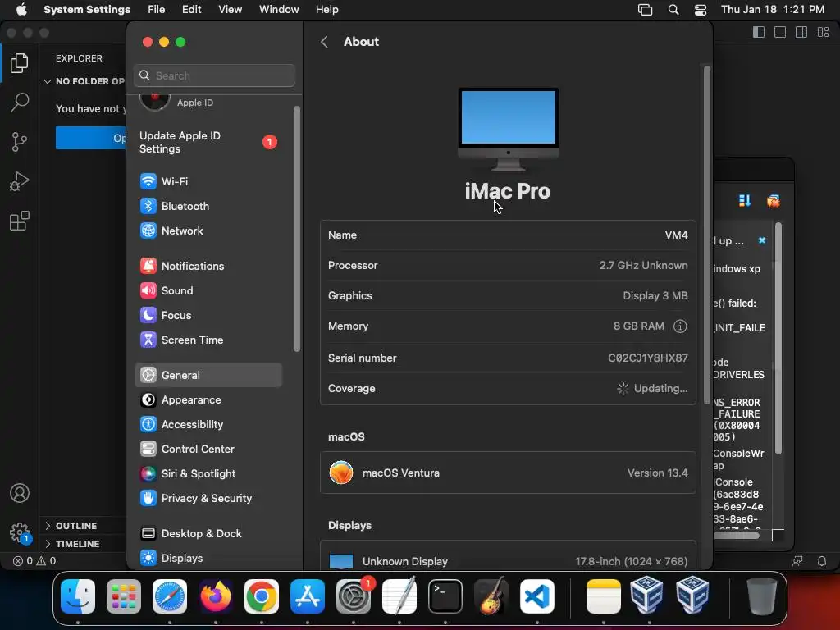Open VS Code Extensions view

tap(20, 221)
